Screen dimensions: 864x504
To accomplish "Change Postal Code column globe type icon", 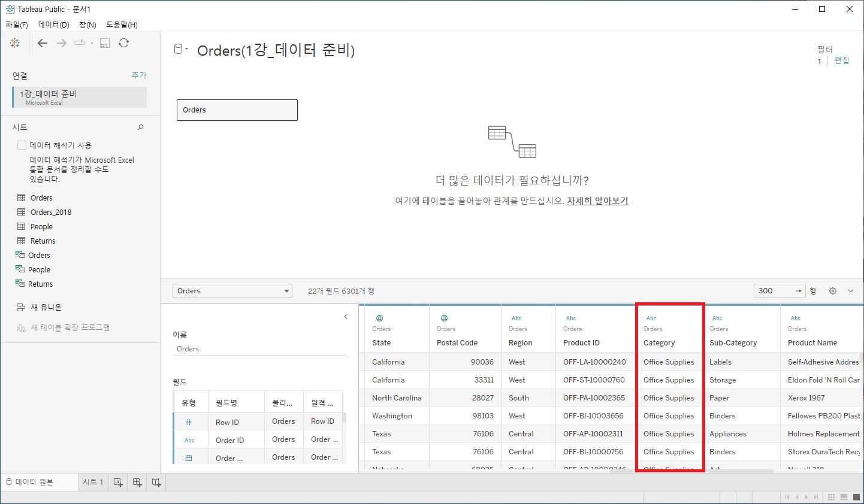I will pos(444,318).
